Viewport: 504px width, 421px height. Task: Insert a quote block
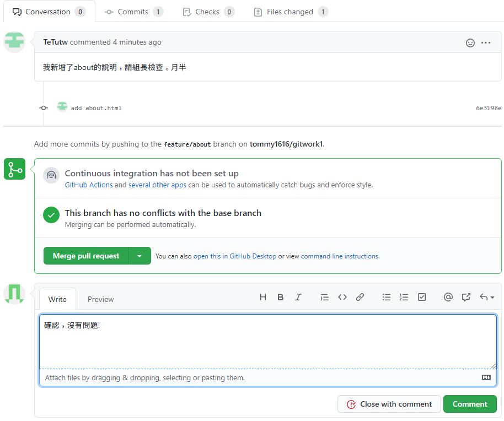coord(324,297)
